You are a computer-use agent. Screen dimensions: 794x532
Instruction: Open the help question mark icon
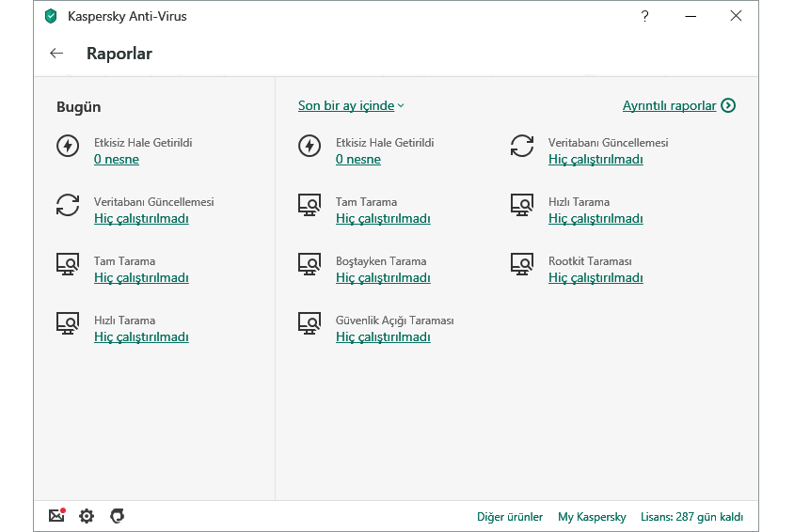coord(644,16)
